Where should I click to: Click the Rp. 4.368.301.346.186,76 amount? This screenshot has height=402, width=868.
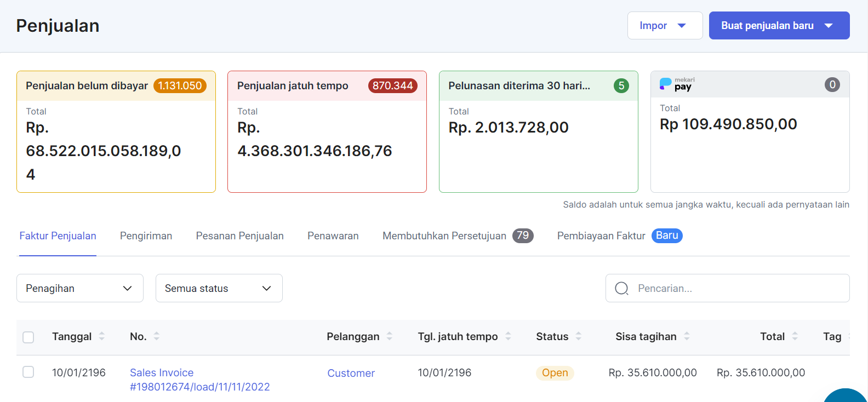tap(315, 139)
